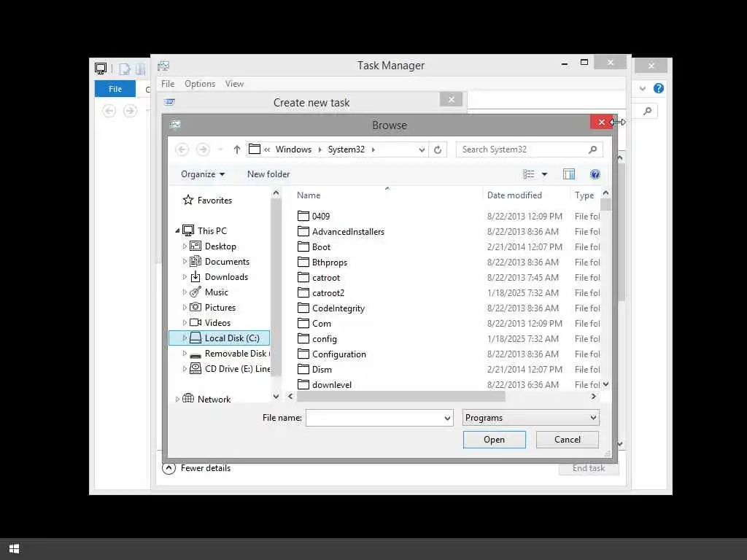Click System32 in the address path
The height and width of the screenshot is (560, 747).
tap(346, 149)
